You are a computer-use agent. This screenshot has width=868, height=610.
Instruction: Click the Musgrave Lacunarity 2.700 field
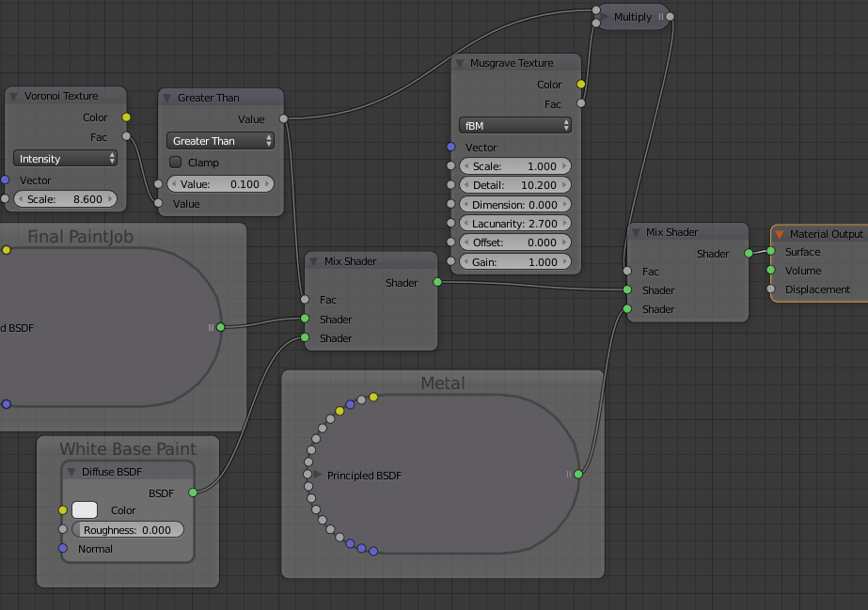[x=514, y=224]
